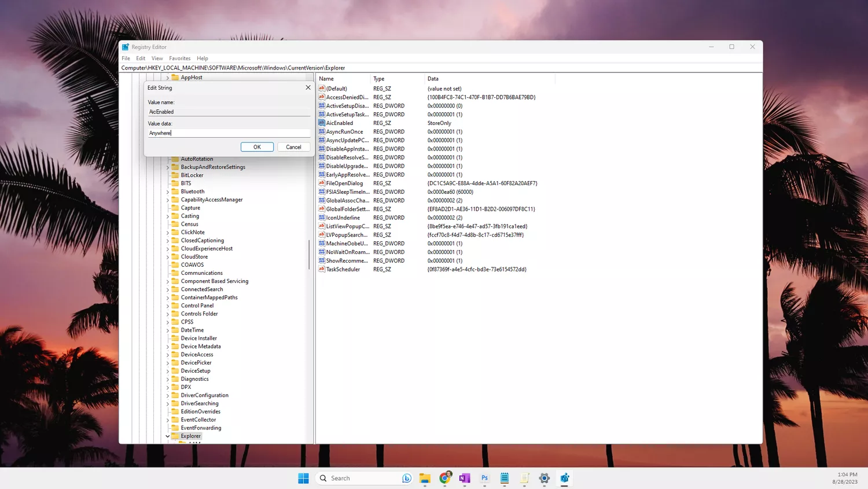Open the Notepad app on the taskbar
The width and height of the screenshot is (868, 489).
(505, 478)
